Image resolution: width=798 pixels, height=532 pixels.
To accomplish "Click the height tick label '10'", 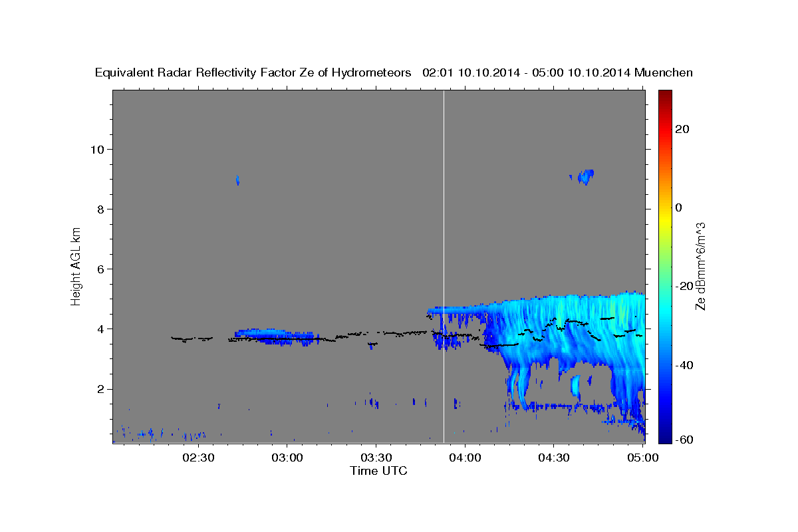I will (98, 149).
